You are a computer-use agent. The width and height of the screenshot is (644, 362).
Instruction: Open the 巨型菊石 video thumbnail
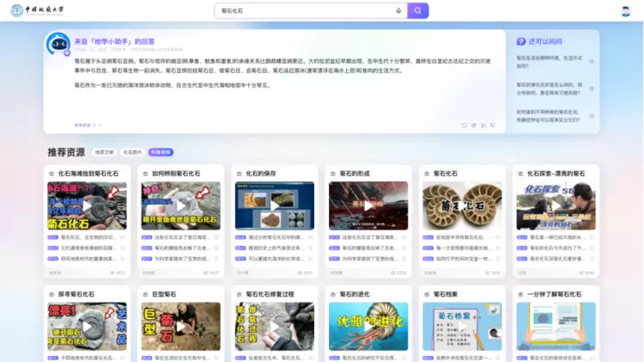[x=180, y=325]
